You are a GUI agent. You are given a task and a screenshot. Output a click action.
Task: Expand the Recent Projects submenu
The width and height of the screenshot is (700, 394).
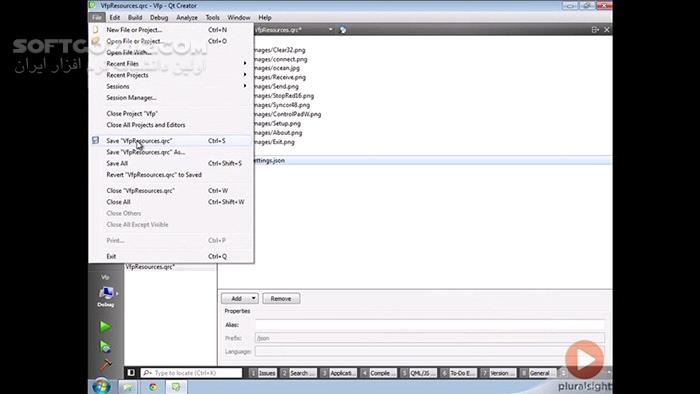click(245, 75)
